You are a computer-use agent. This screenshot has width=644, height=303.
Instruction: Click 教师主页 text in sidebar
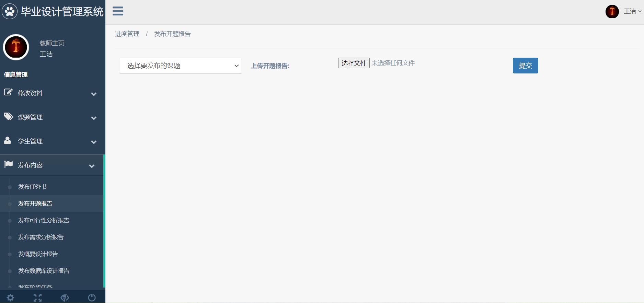[52, 43]
